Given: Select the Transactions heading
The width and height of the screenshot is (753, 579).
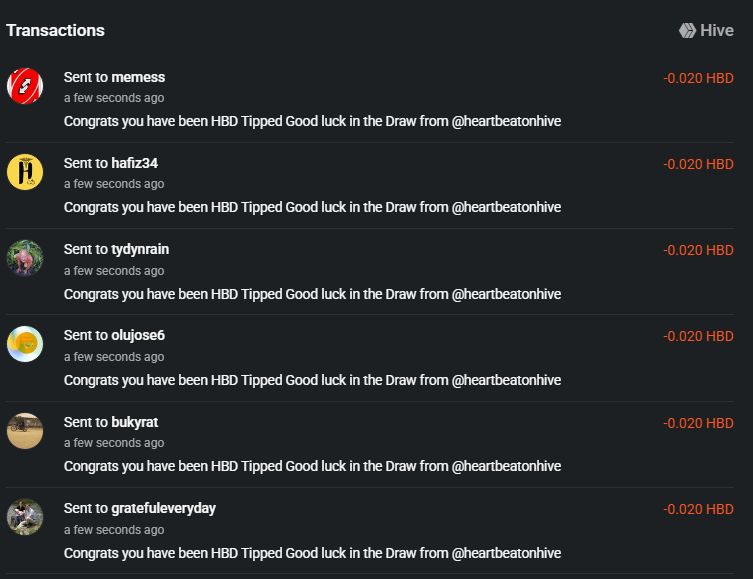Looking at the screenshot, I should tap(55, 30).
